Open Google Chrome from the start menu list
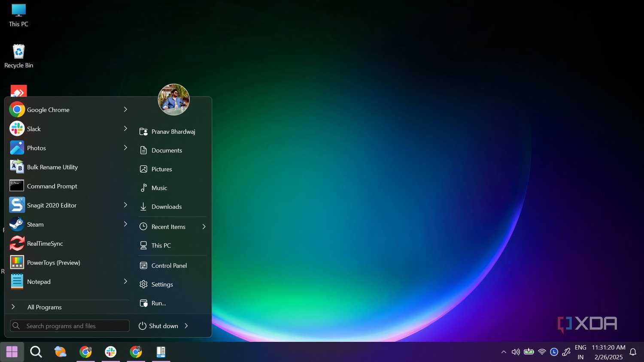 [x=69, y=110]
